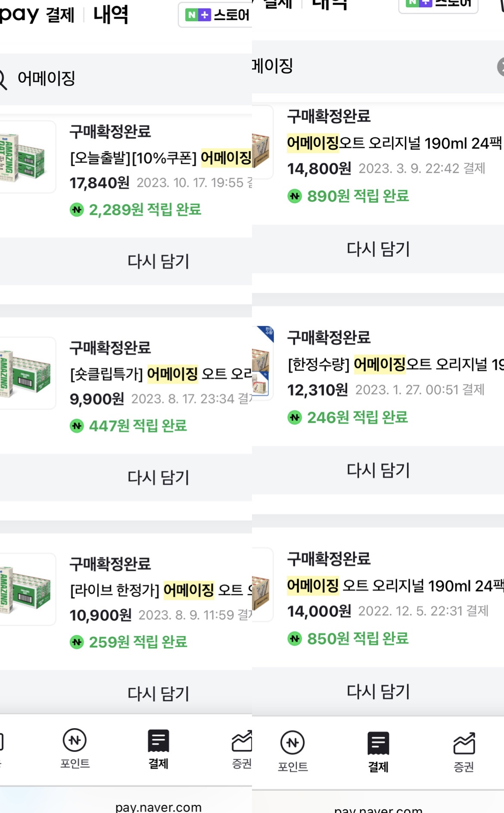Tap the green N point icon beside 2,289원
This screenshot has width=504, height=813.
(77, 210)
